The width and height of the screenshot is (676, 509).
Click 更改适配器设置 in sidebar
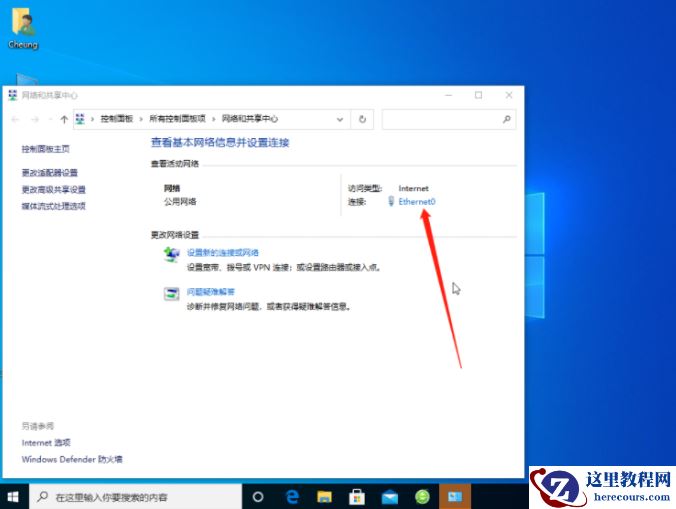tap(50, 173)
